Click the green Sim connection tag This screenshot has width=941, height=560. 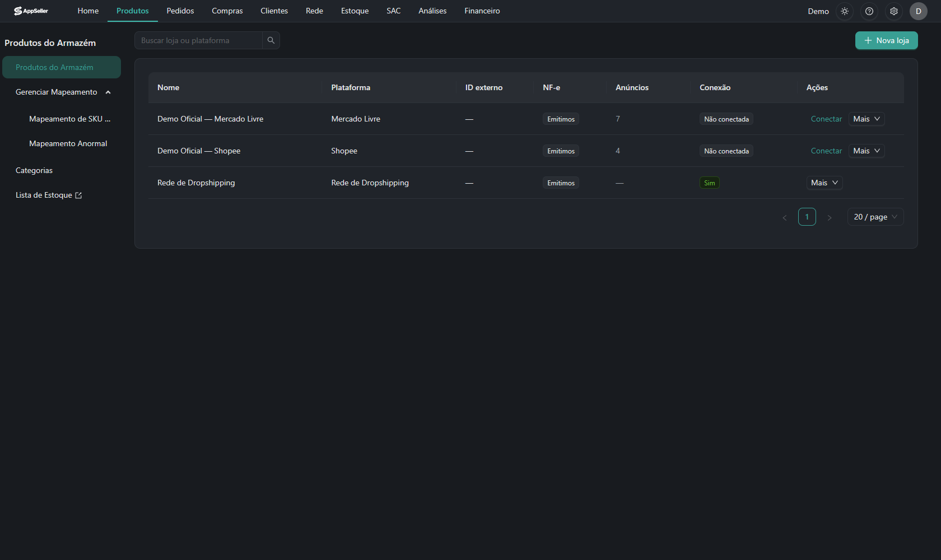pyautogui.click(x=710, y=183)
